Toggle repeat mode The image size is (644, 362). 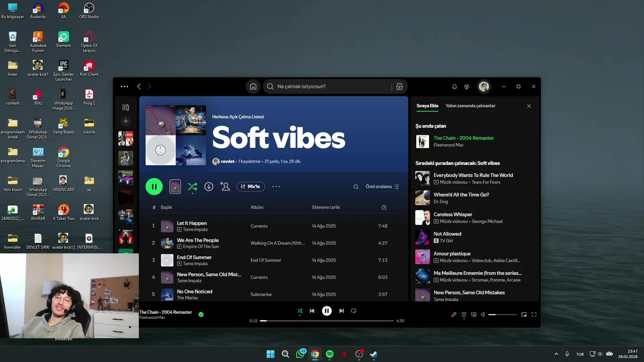pyautogui.click(x=354, y=311)
